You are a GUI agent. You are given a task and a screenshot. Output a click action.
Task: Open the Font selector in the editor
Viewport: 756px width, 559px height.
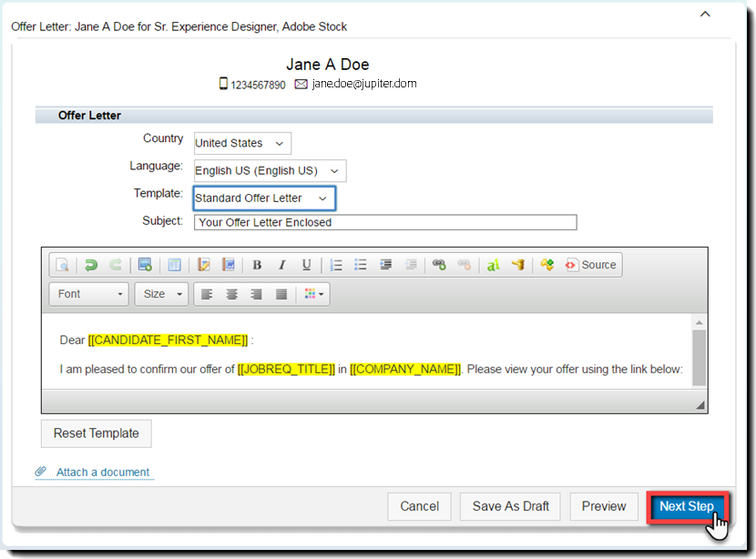(x=88, y=293)
